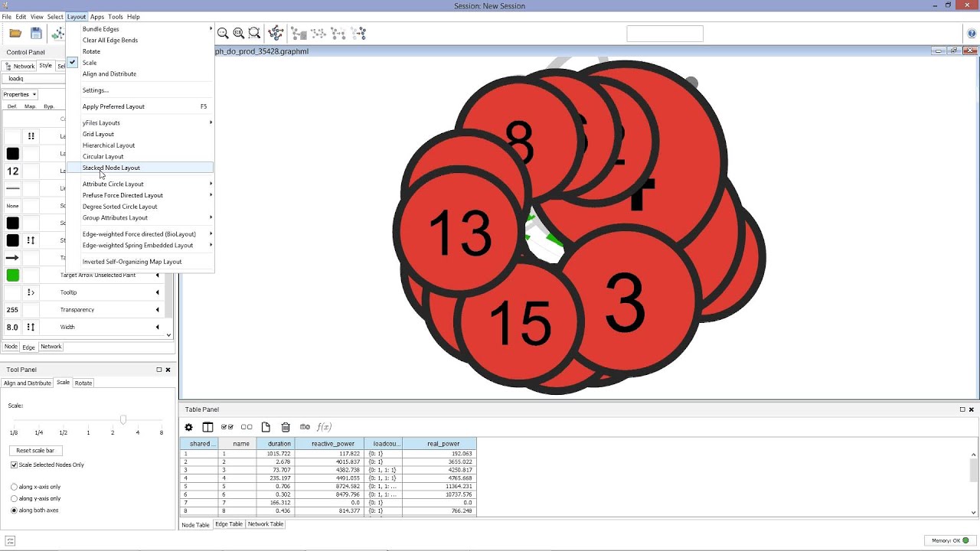Select along both axes option
The image size is (980, 551).
[x=15, y=510]
